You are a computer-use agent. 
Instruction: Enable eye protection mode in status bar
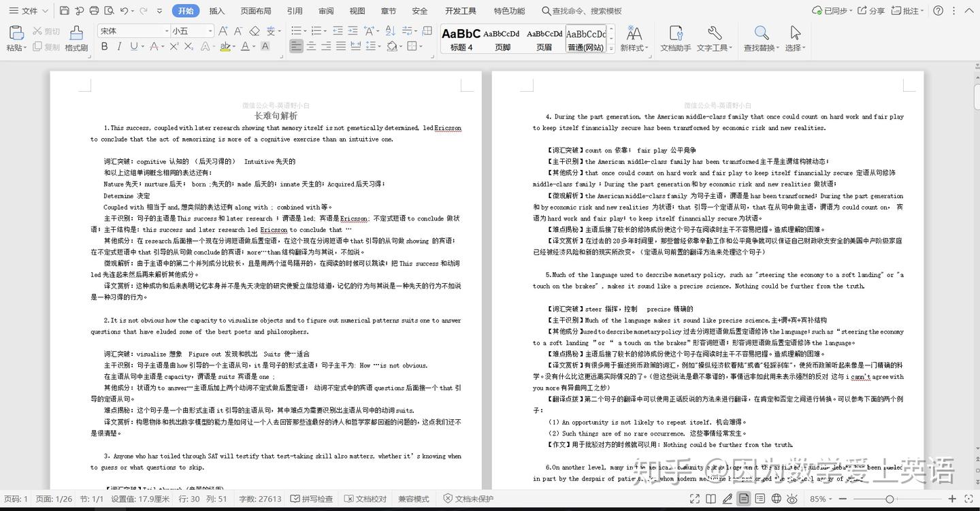tap(793, 499)
